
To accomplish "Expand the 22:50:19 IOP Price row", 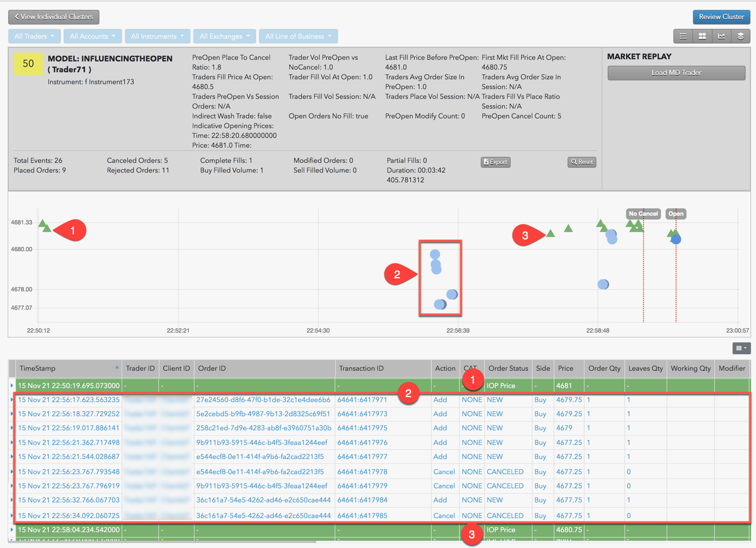I will click(12, 386).
